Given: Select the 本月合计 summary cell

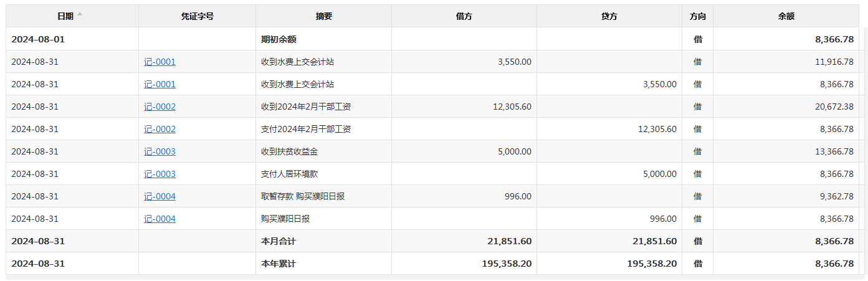Looking at the screenshot, I should click(279, 241).
